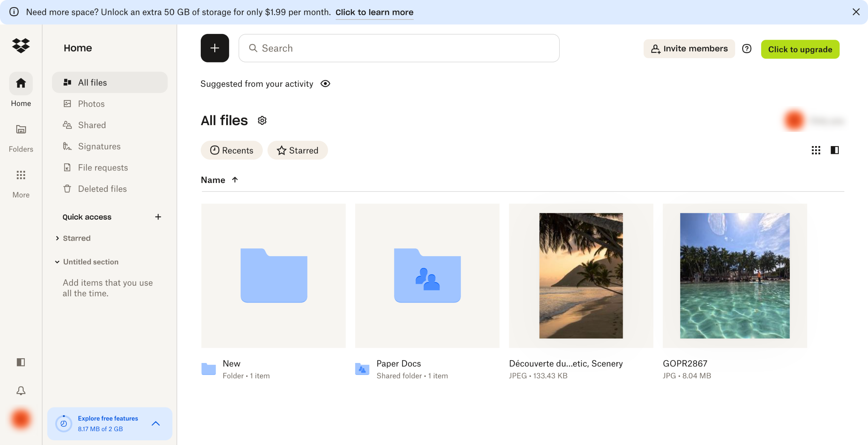868x445 pixels.
Task: Open the help question mark icon
Action: tap(747, 49)
